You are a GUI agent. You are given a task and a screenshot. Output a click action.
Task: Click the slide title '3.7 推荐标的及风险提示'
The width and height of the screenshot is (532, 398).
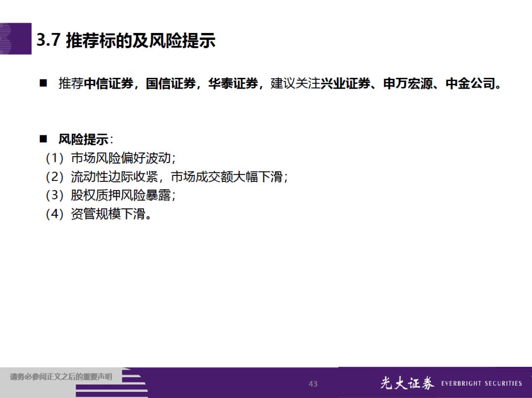126,40
